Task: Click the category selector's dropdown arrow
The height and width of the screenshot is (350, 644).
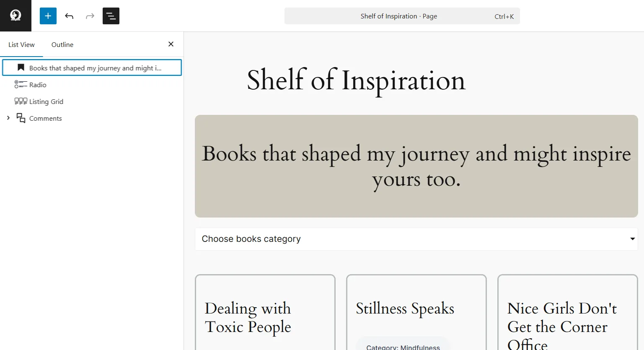Action: [632, 239]
